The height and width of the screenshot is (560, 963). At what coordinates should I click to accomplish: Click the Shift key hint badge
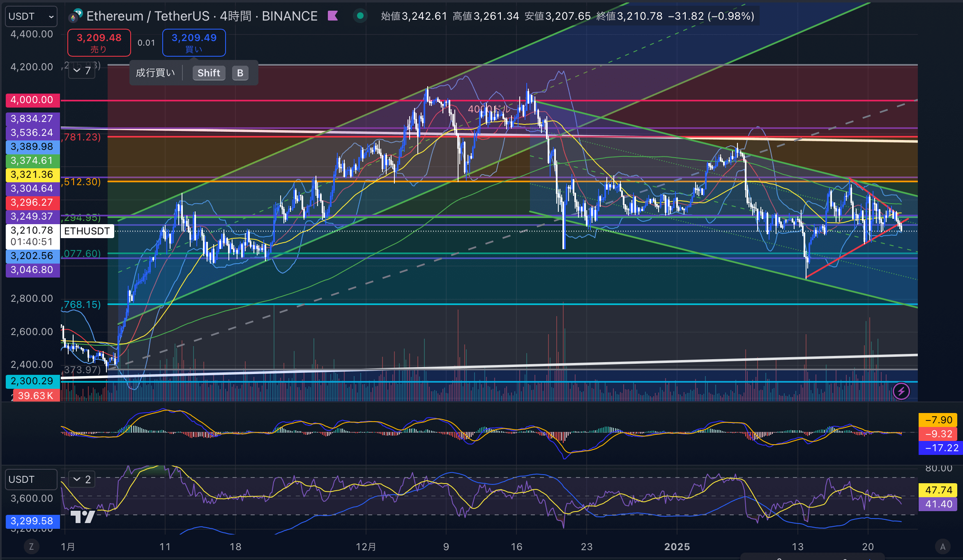click(x=209, y=73)
